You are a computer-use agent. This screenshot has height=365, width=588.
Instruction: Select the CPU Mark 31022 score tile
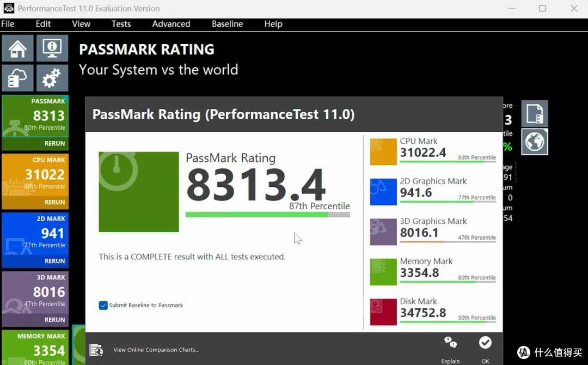[x=35, y=175]
